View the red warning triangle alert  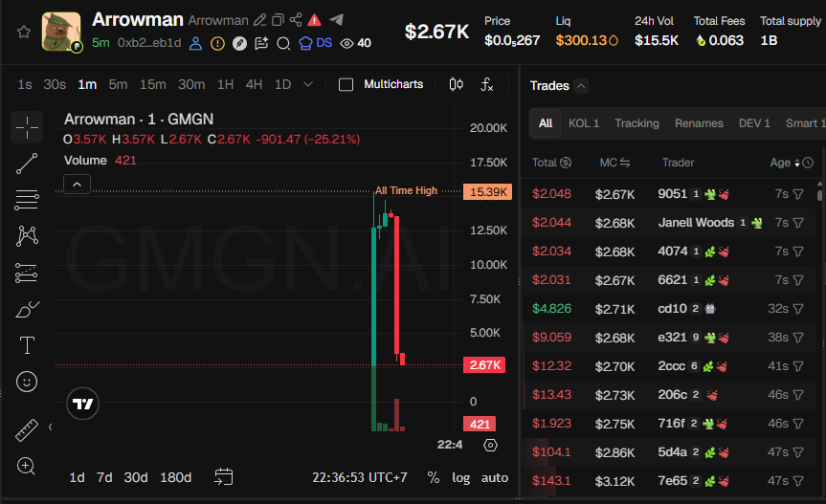(x=315, y=20)
